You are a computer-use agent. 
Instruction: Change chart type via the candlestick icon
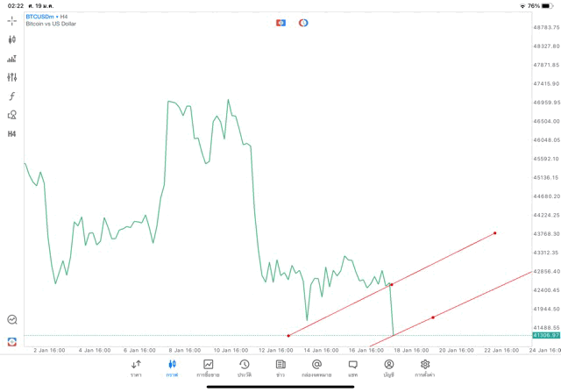click(12, 39)
